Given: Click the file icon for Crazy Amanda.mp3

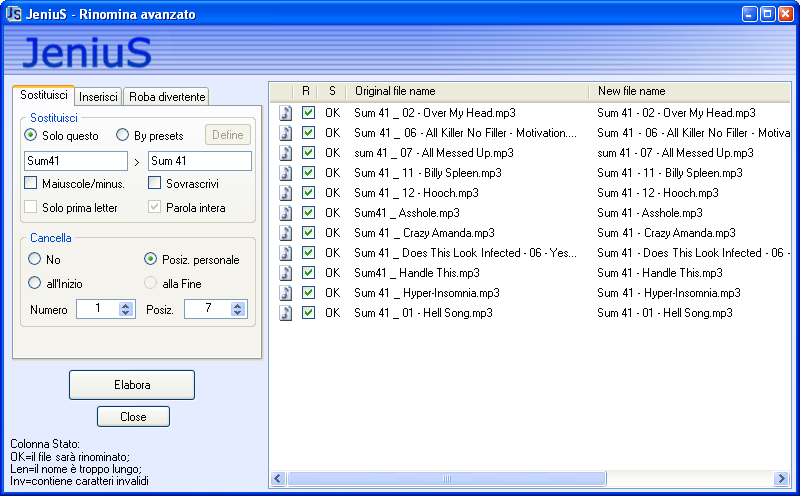Looking at the screenshot, I should tap(286, 233).
